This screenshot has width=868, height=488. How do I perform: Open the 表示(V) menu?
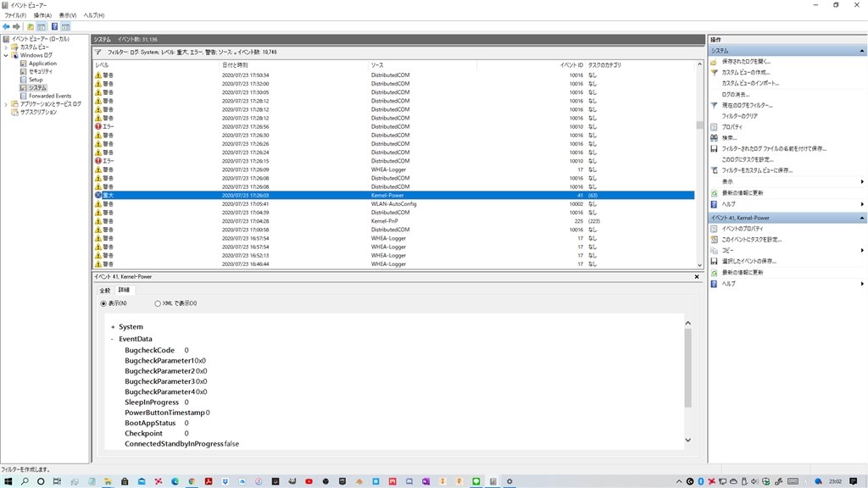pyautogui.click(x=68, y=15)
